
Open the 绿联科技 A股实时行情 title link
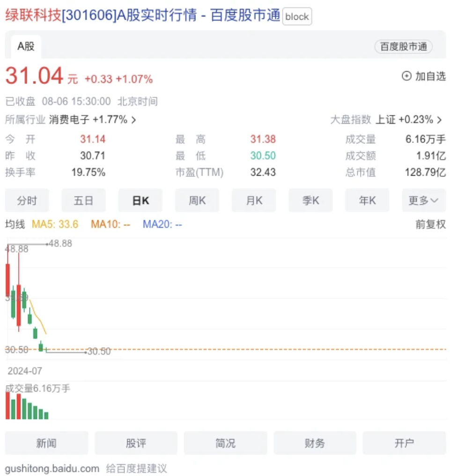(143, 15)
